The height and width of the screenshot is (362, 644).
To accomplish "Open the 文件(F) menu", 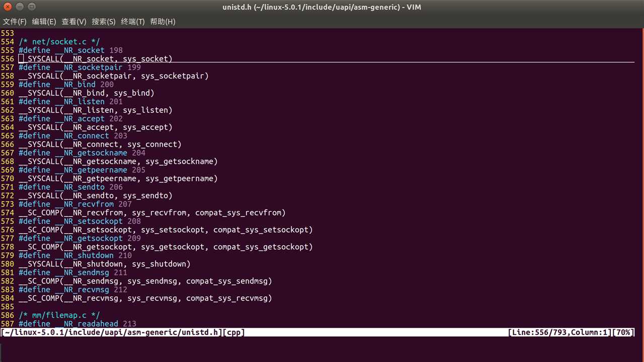I will 15,22.
